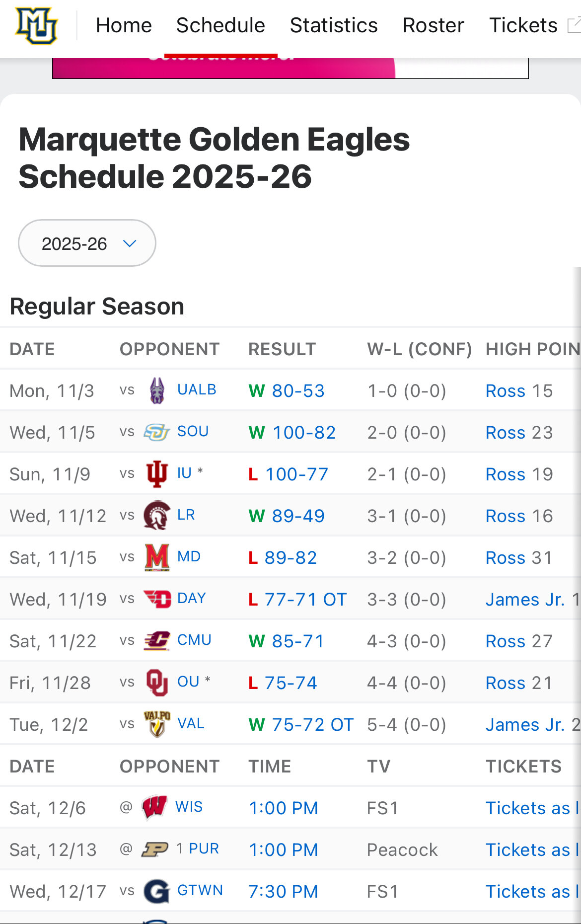This screenshot has height=924, width=581.
Task: Open Ross 31 high points link
Action: (x=518, y=558)
